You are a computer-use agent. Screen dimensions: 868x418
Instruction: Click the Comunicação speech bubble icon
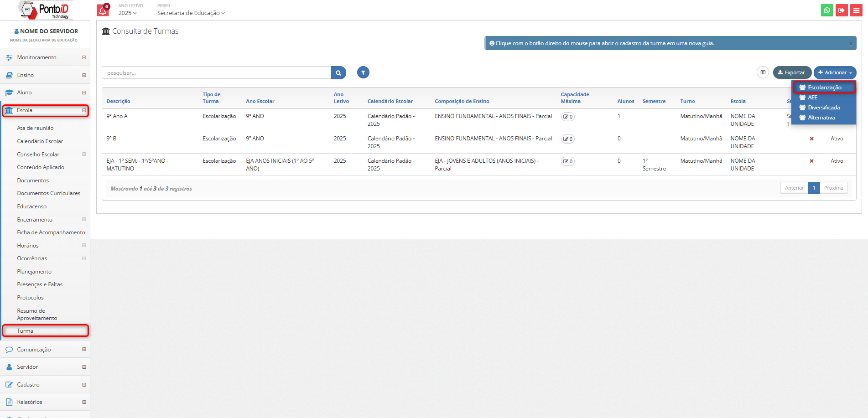9,350
